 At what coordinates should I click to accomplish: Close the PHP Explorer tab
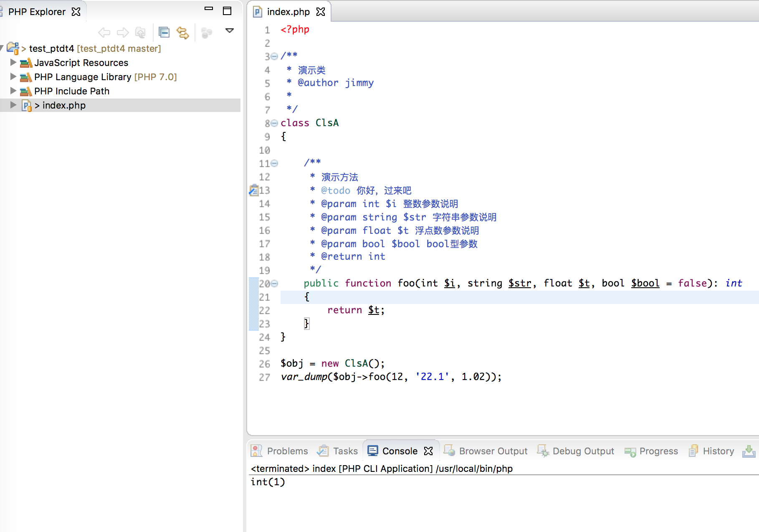76,12
